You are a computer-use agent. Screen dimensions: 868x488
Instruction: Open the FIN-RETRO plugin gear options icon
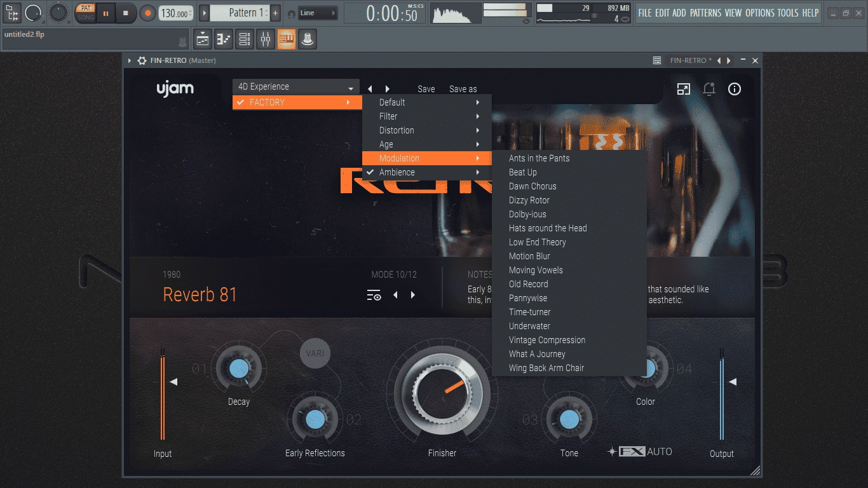(x=142, y=60)
